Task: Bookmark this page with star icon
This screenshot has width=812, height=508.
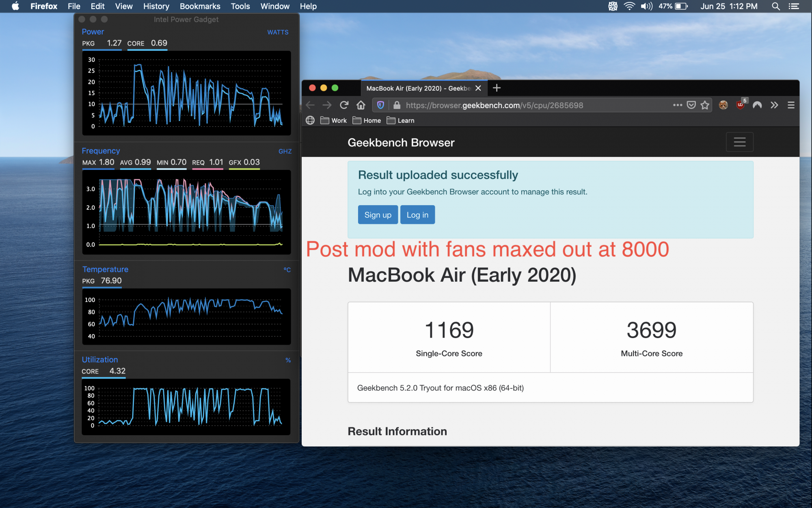Action: pyautogui.click(x=705, y=105)
